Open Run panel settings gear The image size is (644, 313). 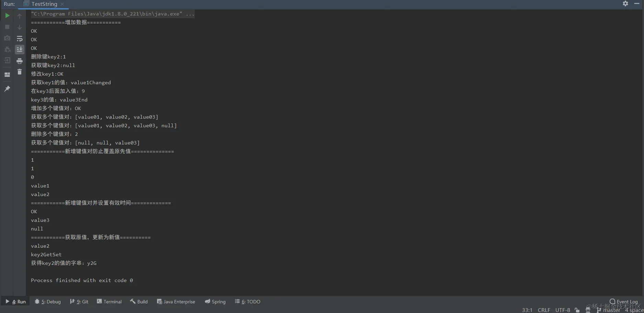pos(625,3)
